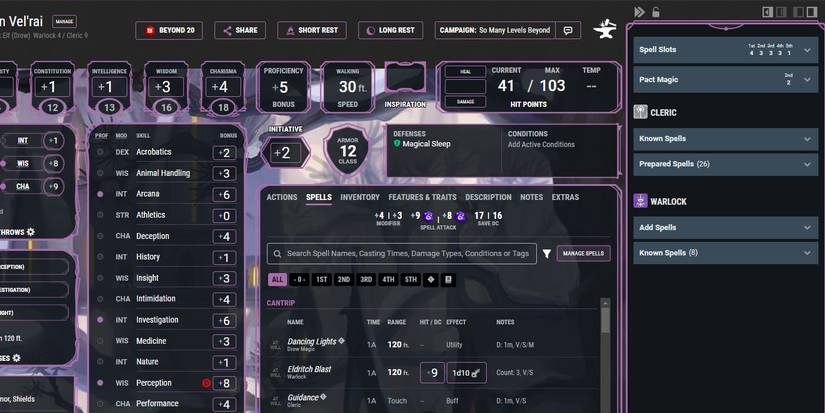Click the anvil builder icon
Image resolution: width=825 pixels, height=413 pixels.
pos(604,31)
